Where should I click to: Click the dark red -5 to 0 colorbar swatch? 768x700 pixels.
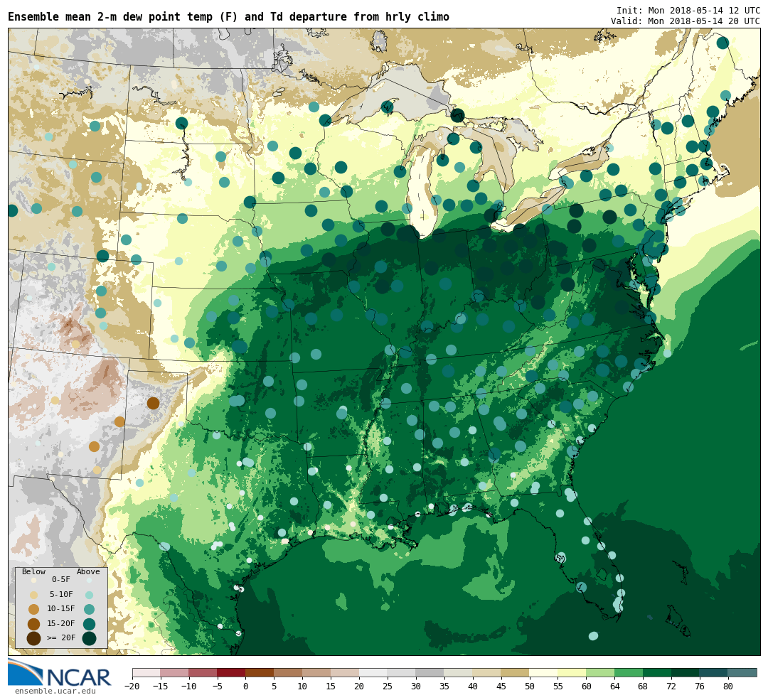231,672
